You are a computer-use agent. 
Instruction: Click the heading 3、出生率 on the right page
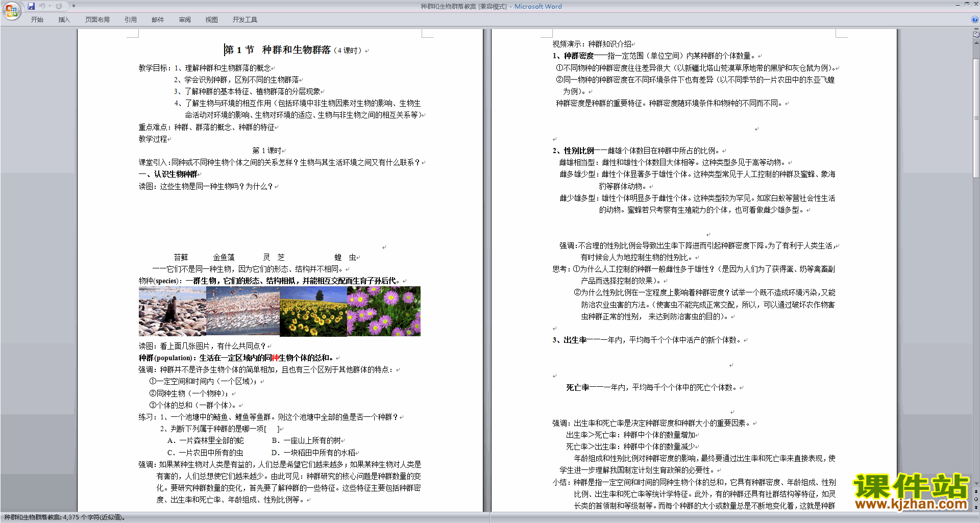[x=570, y=340]
